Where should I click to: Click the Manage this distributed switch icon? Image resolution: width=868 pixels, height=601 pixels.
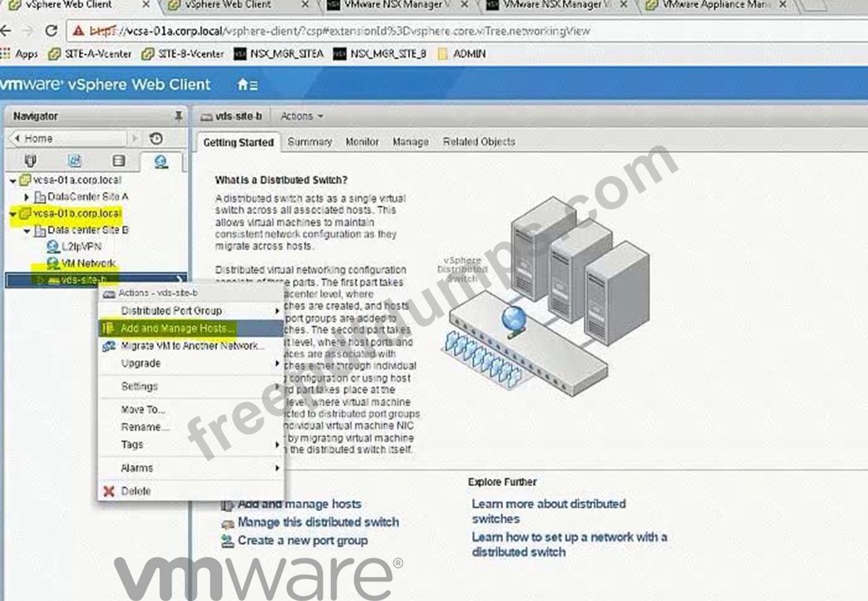tap(227, 522)
